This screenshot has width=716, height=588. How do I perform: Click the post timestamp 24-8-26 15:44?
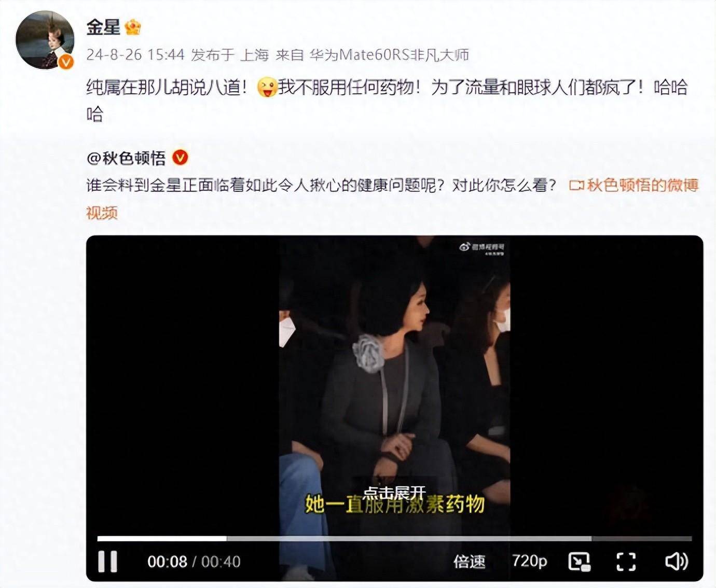(135, 55)
